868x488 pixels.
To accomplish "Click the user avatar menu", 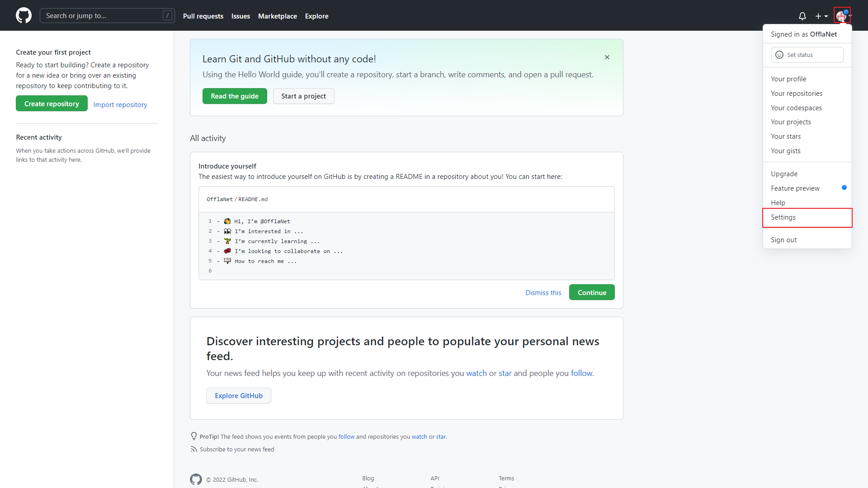I will click(x=842, y=16).
